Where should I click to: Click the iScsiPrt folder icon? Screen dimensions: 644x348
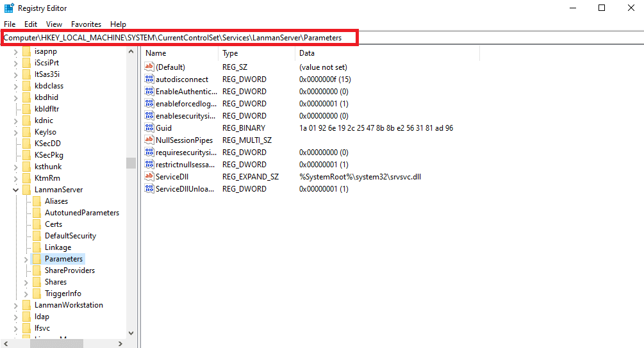point(27,63)
